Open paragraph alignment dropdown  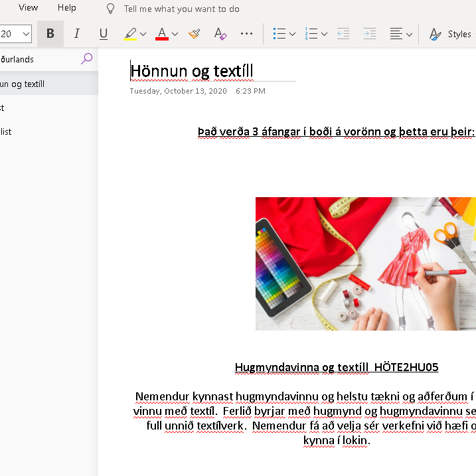401,34
